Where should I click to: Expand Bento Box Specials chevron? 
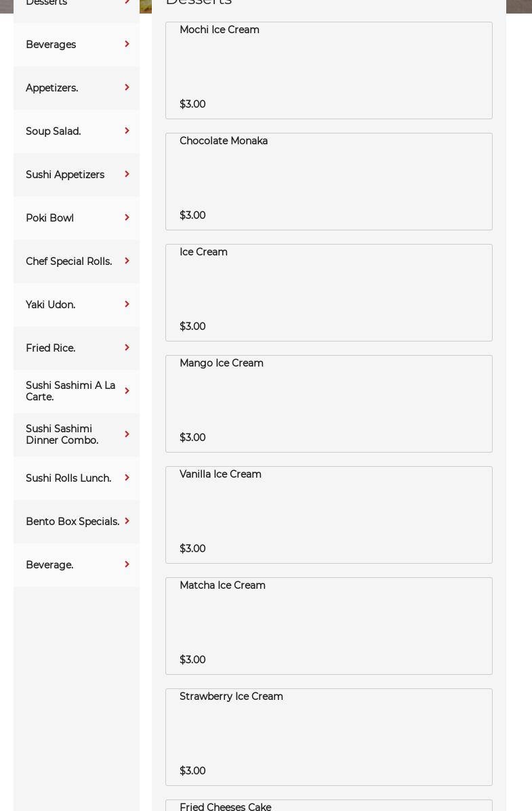point(127,521)
